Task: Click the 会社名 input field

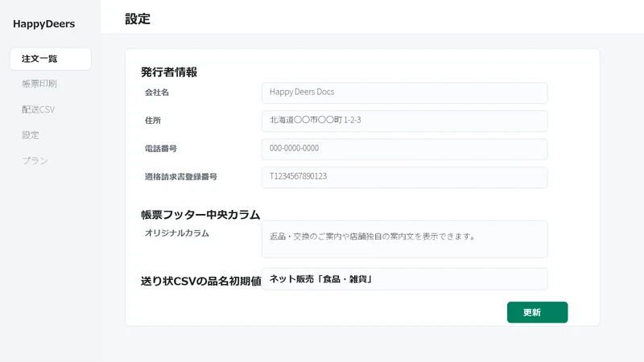Action: 405,93
